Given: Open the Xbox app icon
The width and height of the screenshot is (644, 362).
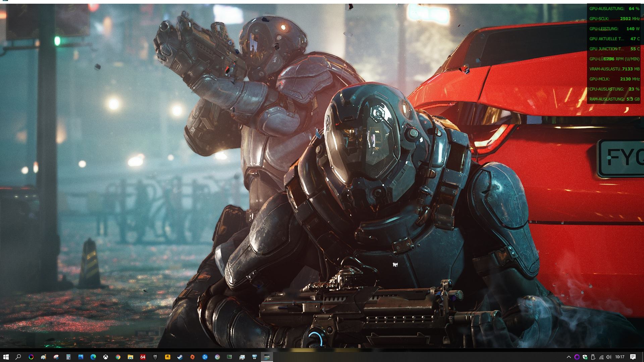Looking at the screenshot, I should pyautogui.click(x=105, y=357).
